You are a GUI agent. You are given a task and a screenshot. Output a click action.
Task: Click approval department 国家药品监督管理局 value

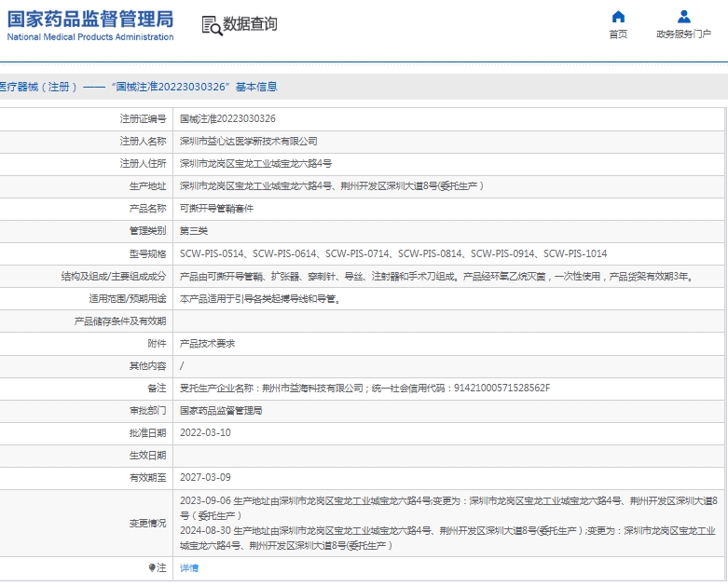[x=221, y=410]
